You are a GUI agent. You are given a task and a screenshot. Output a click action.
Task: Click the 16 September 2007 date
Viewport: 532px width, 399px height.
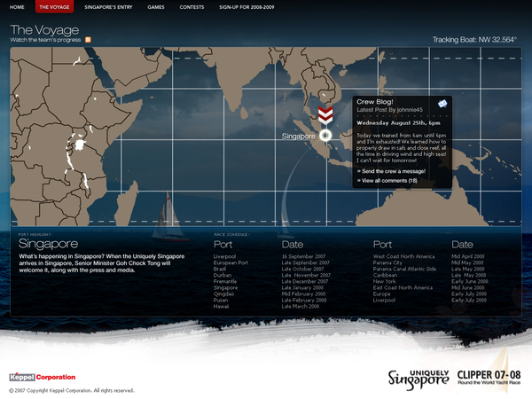click(x=303, y=256)
